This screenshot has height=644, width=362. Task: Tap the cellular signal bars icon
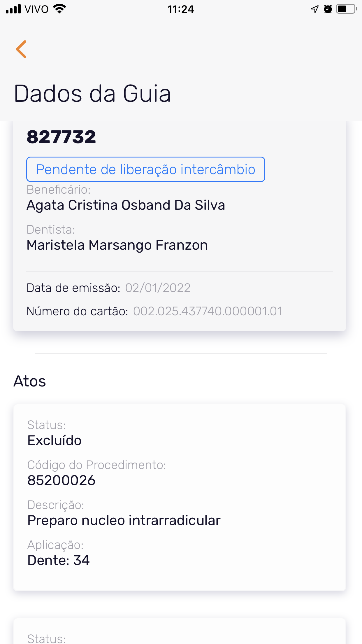point(13,9)
